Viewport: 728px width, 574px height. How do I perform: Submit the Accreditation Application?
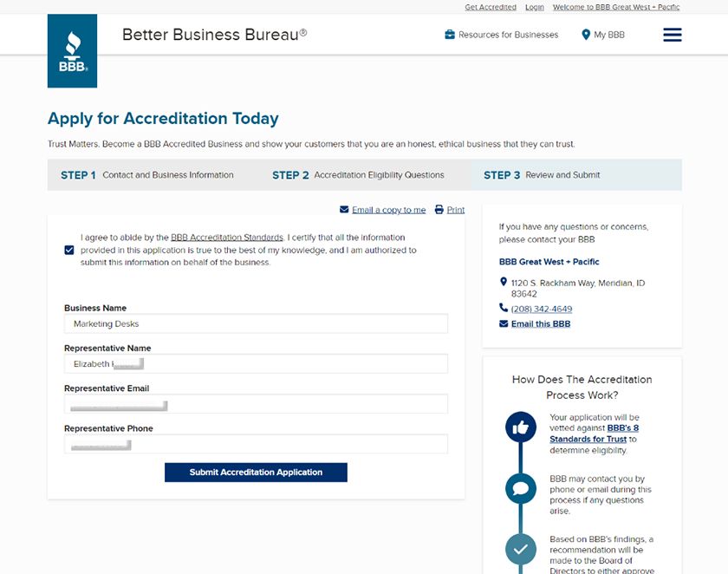[x=256, y=473]
